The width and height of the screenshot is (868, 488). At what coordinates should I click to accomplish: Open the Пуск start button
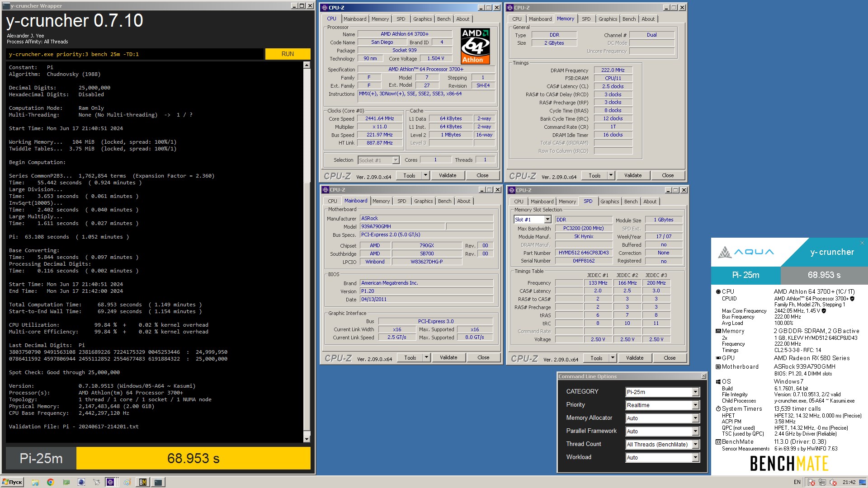tap(12, 482)
